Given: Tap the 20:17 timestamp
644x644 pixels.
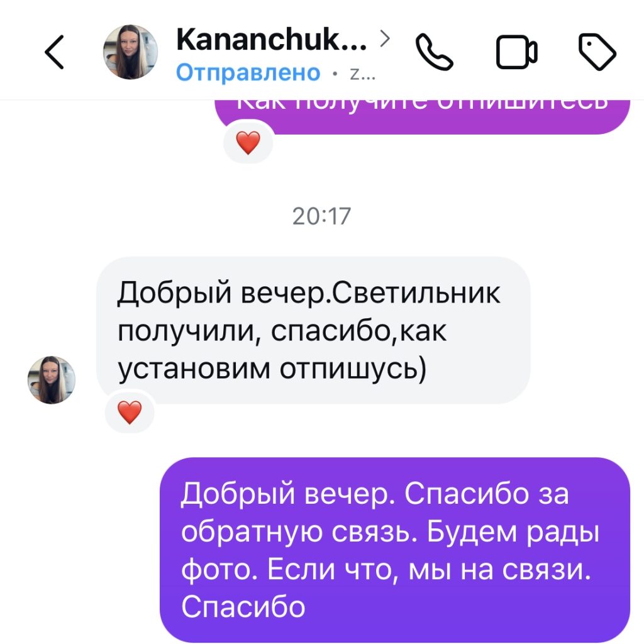Looking at the screenshot, I should tap(321, 216).
